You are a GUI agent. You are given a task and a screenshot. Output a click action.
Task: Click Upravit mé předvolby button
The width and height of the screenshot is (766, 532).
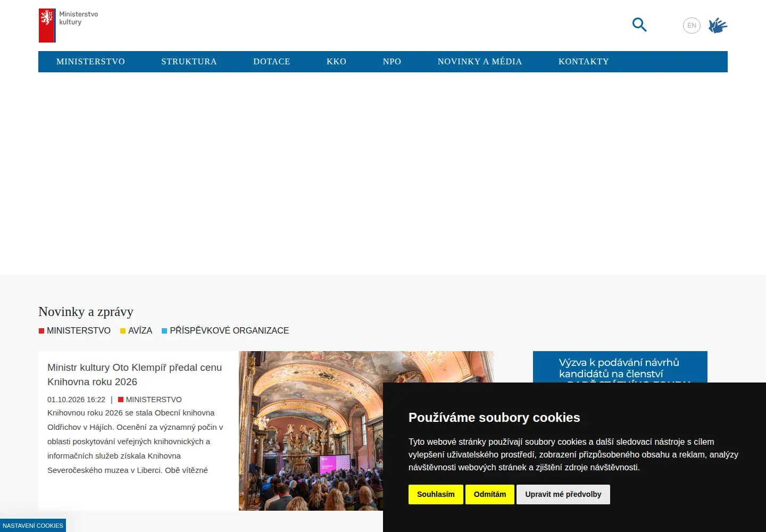563,494
